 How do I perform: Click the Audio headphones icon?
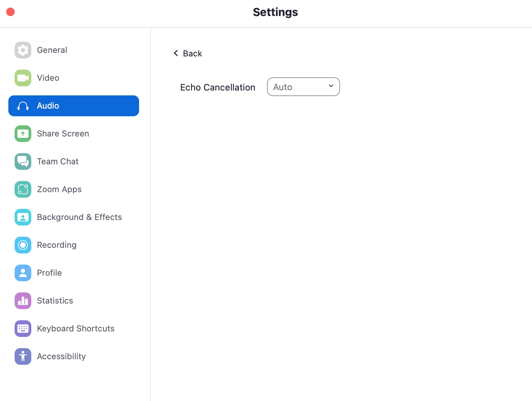click(23, 106)
